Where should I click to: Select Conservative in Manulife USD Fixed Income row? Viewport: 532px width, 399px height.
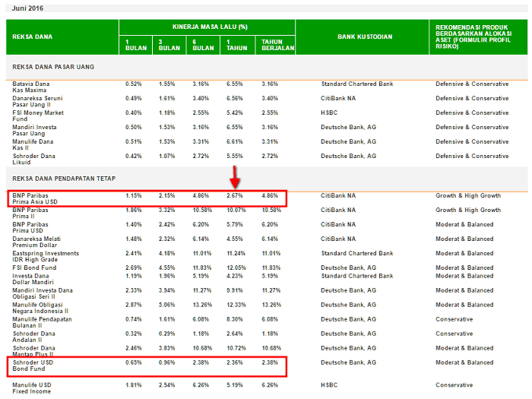point(454,385)
